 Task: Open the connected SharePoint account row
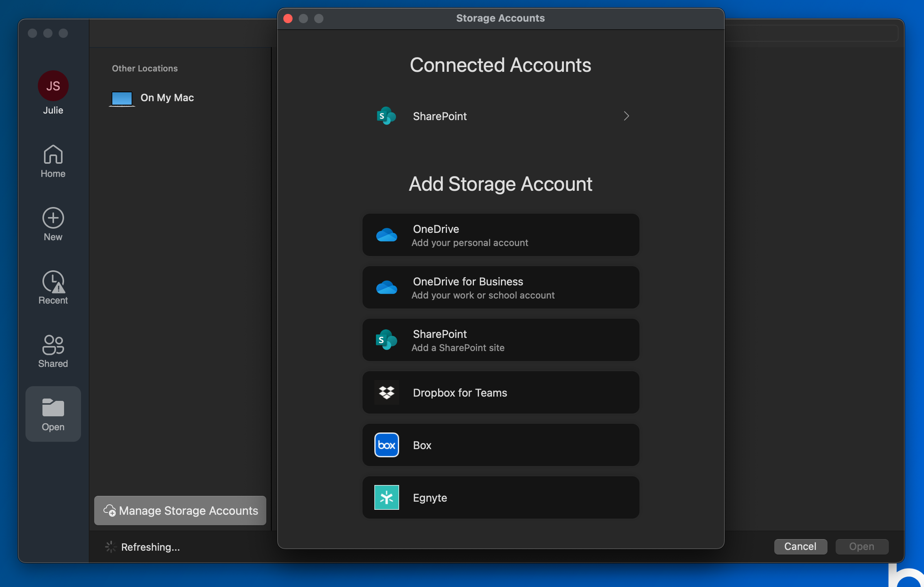(x=440, y=116)
